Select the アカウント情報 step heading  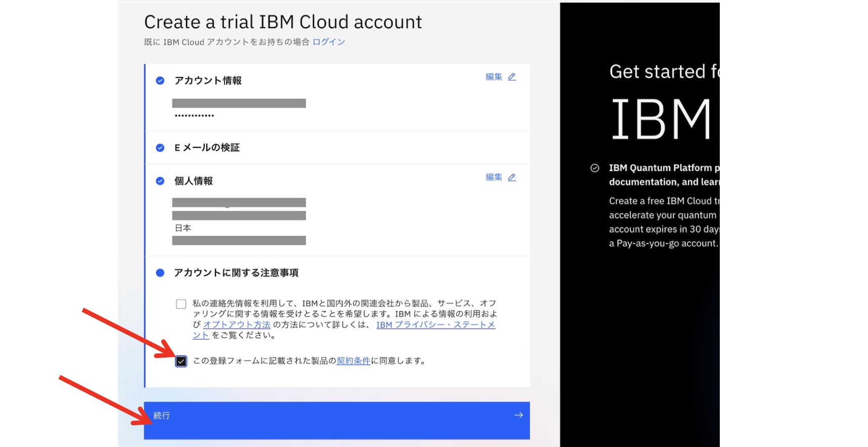(x=208, y=80)
